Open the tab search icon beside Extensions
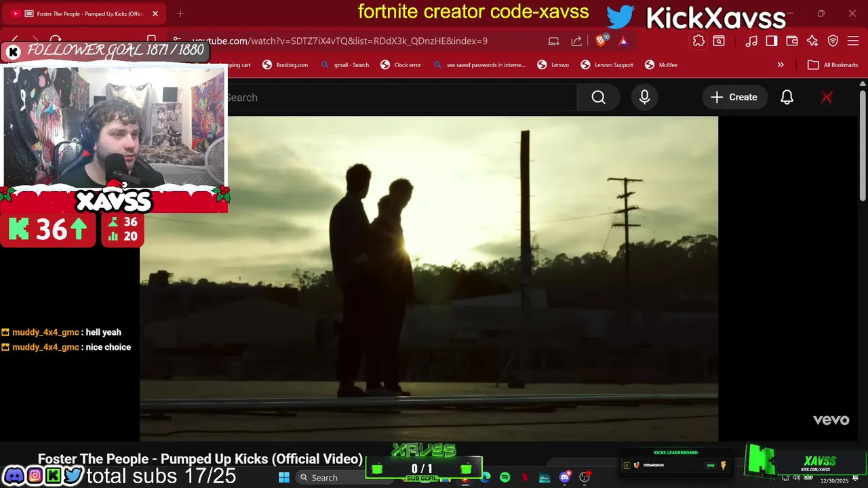 [x=719, y=41]
